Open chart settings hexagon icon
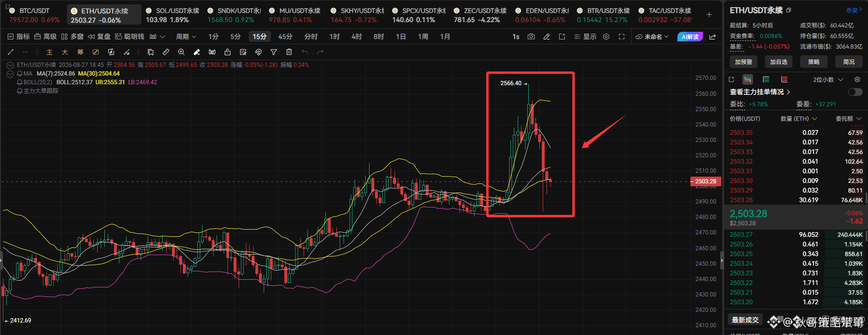Image resolution: width=868 pixels, height=335 pixels. 606,37
